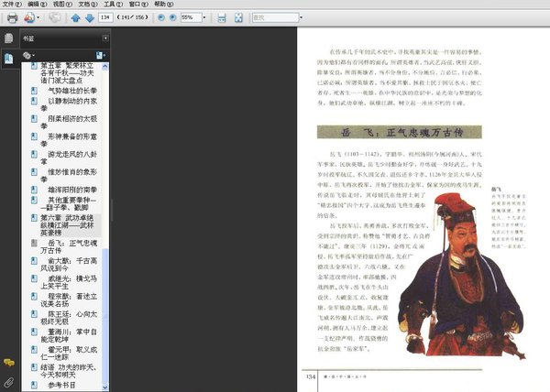Open bookmark options gear menu
The height and width of the screenshot is (392, 550).
(28, 55)
